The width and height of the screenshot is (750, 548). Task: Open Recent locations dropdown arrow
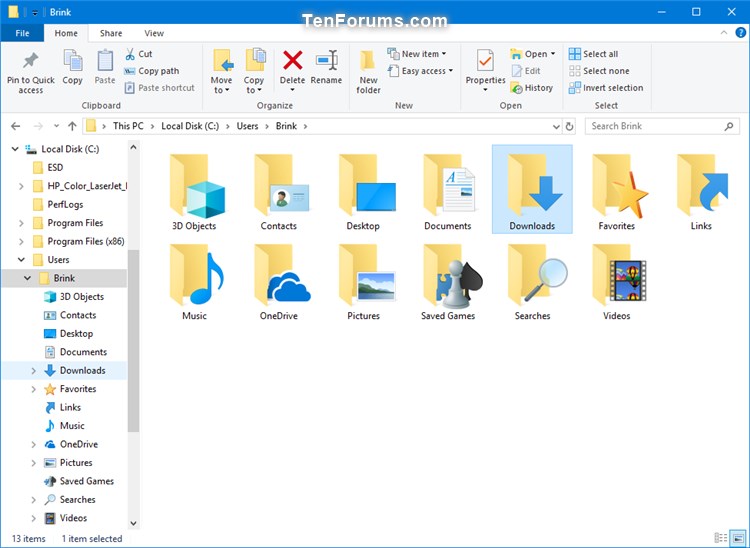coord(56,126)
